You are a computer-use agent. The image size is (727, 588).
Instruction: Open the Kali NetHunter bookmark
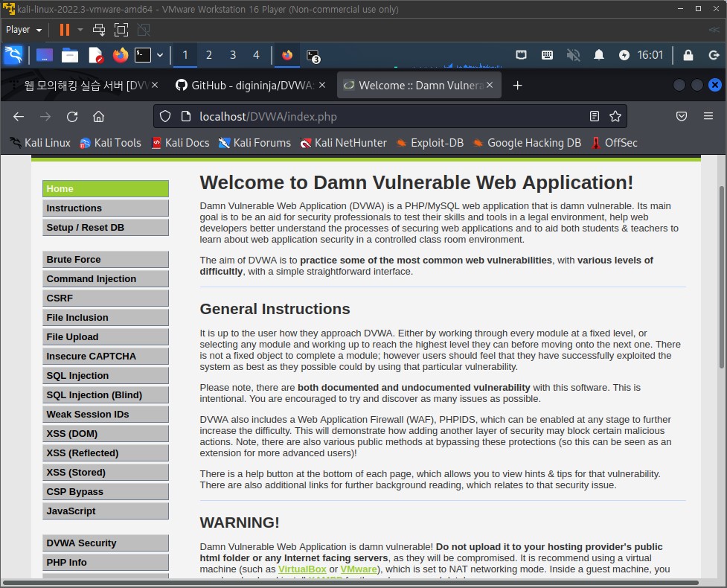[x=343, y=143]
